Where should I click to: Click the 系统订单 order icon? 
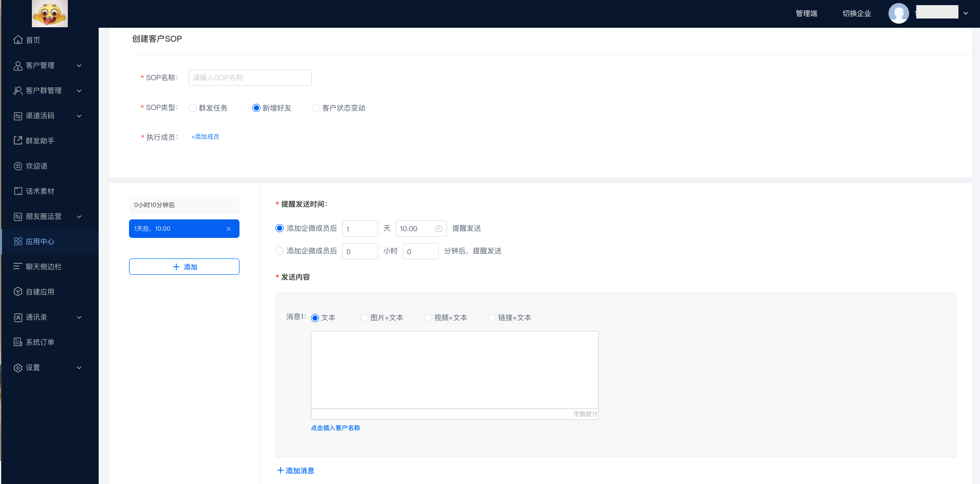pos(18,342)
